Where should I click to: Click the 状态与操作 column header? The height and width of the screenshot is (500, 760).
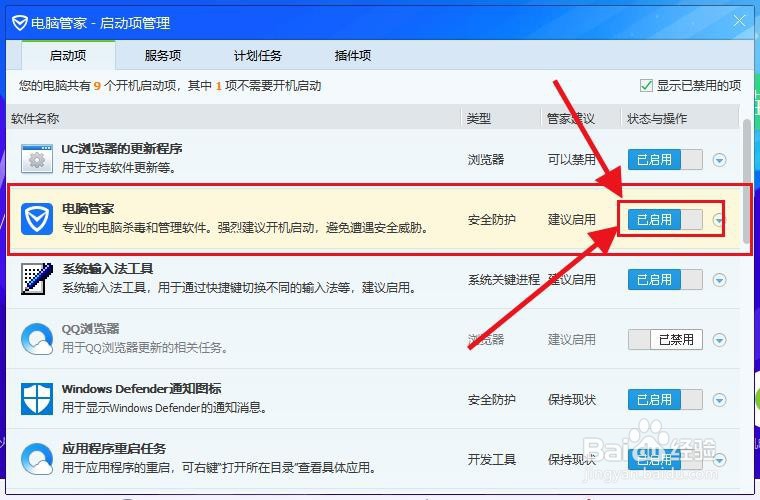[657, 119]
